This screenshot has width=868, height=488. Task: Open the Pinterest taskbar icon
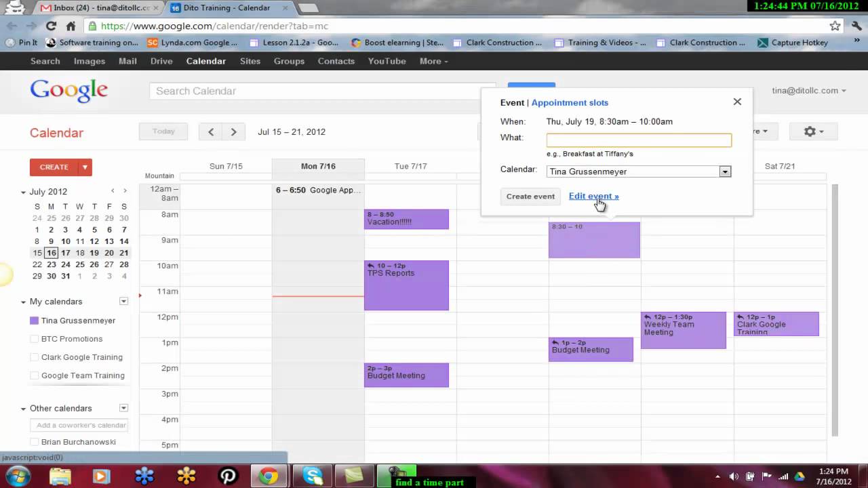[227, 476]
